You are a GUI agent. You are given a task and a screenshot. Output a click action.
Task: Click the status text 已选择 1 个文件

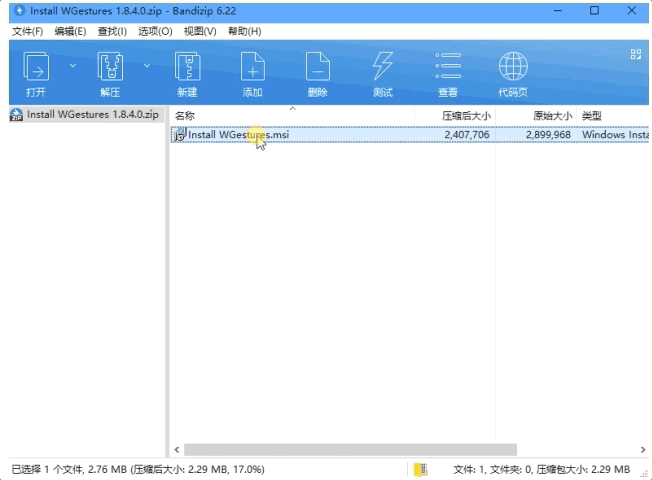click(x=48, y=470)
